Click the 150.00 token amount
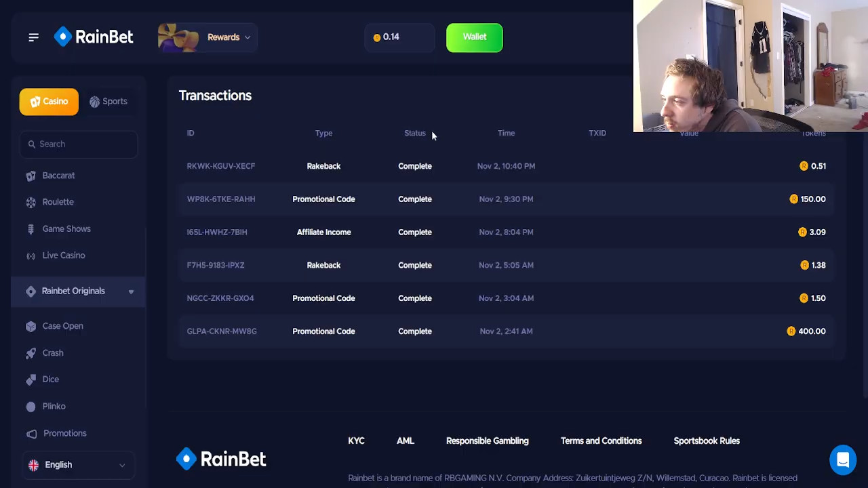The height and width of the screenshot is (488, 868). point(813,199)
